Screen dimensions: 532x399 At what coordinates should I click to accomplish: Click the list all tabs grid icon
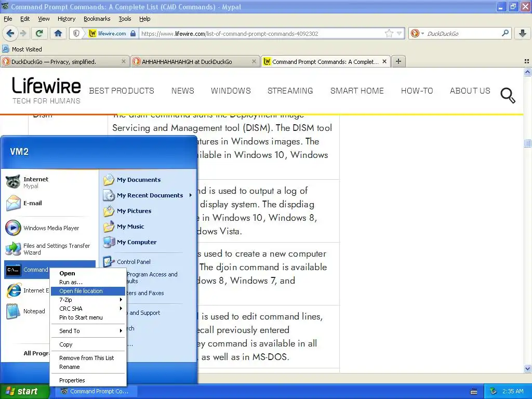point(527,61)
